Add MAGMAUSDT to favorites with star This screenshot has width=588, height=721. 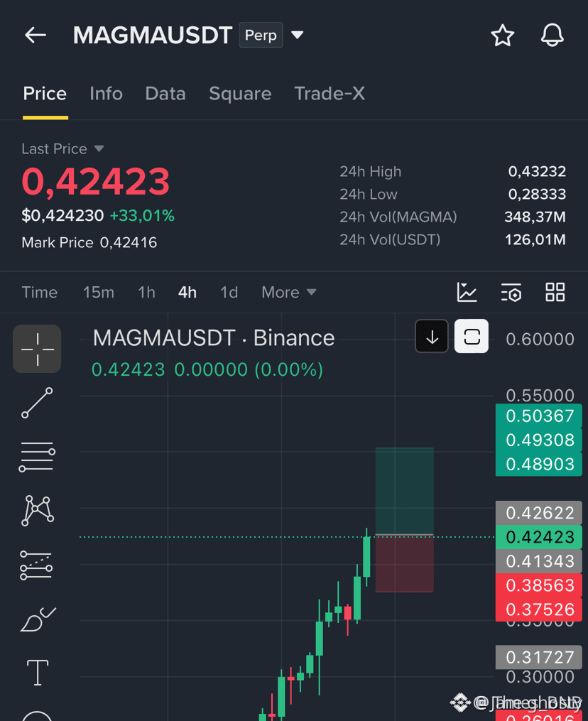tap(503, 36)
